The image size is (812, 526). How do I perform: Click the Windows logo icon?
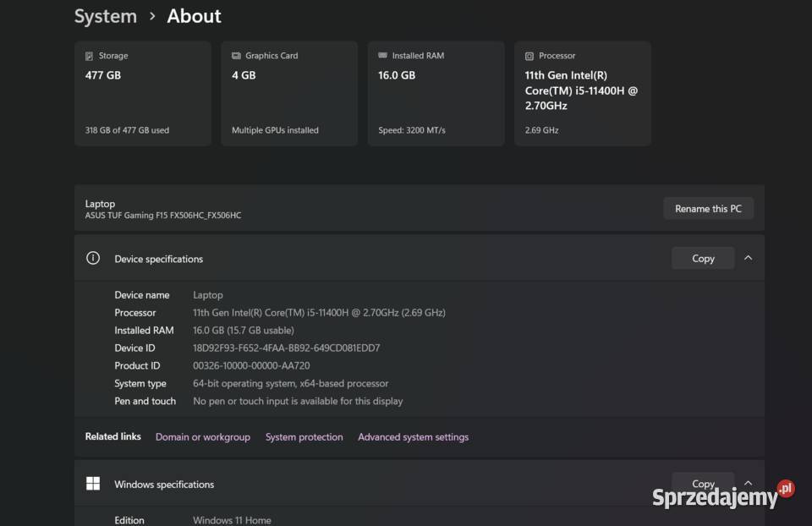click(x=93, y=484)
